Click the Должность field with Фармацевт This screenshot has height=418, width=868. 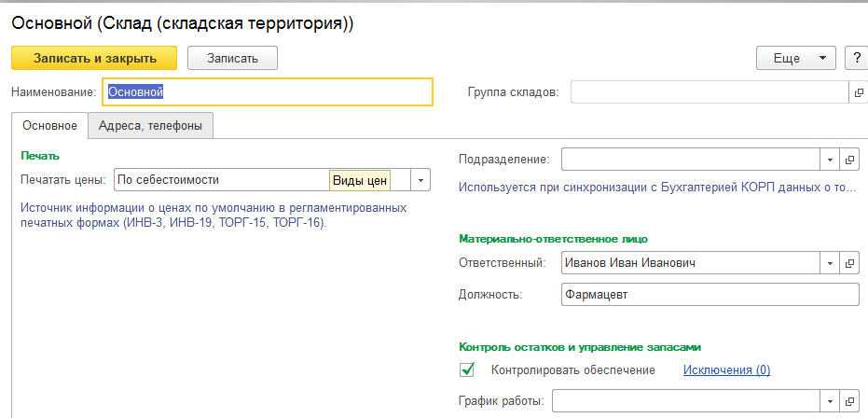click(x=710, y=295)
